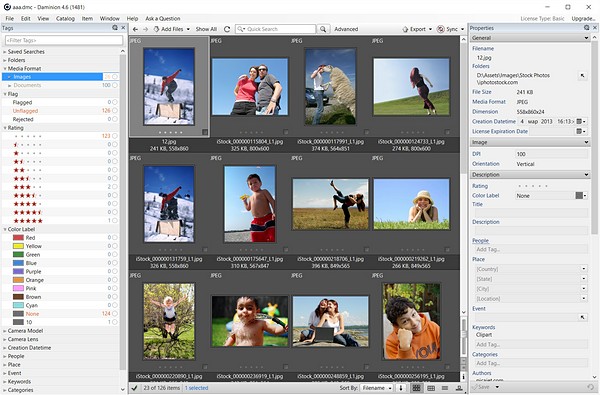The image size is (600, 395).
Task: Open folder location arrow icon in Properties
Action: pyautogui.click(x=582, y=76)
